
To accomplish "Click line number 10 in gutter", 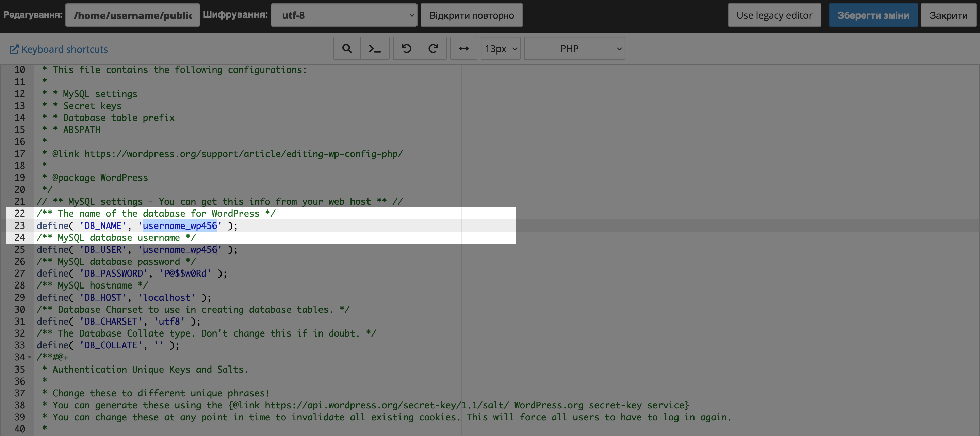I will (20, 70).
